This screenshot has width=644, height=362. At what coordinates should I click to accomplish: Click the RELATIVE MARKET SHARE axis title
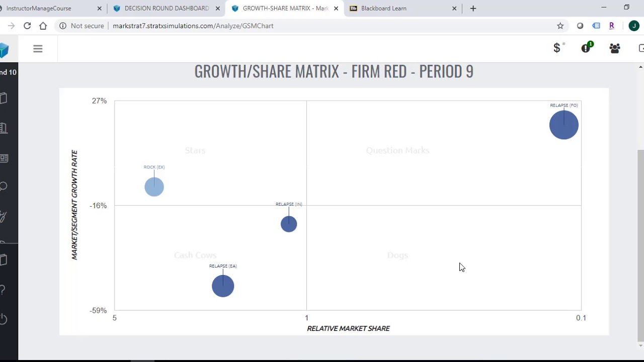(x=348, y=328)
